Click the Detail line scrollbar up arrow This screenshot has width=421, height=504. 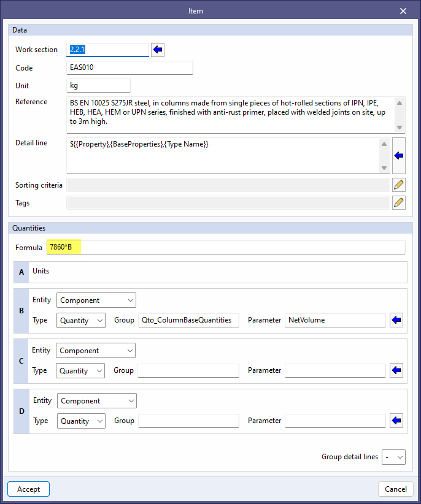384,144
